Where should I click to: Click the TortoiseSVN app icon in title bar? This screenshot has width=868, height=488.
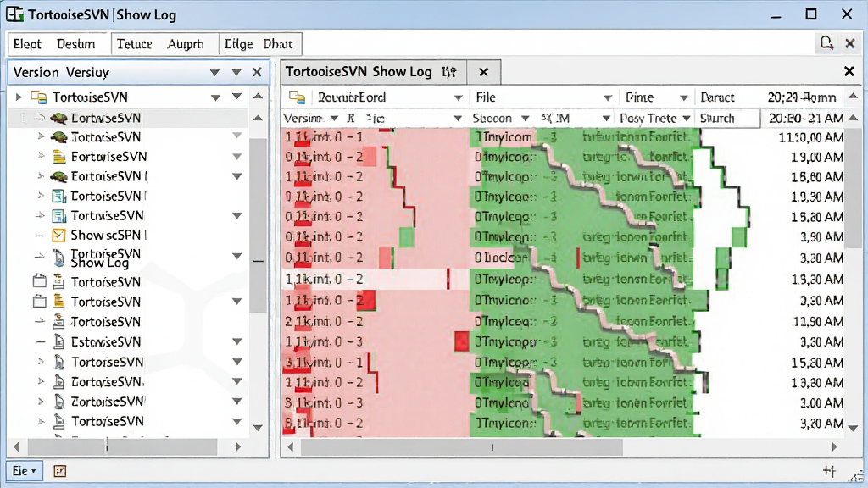(15, 14)
